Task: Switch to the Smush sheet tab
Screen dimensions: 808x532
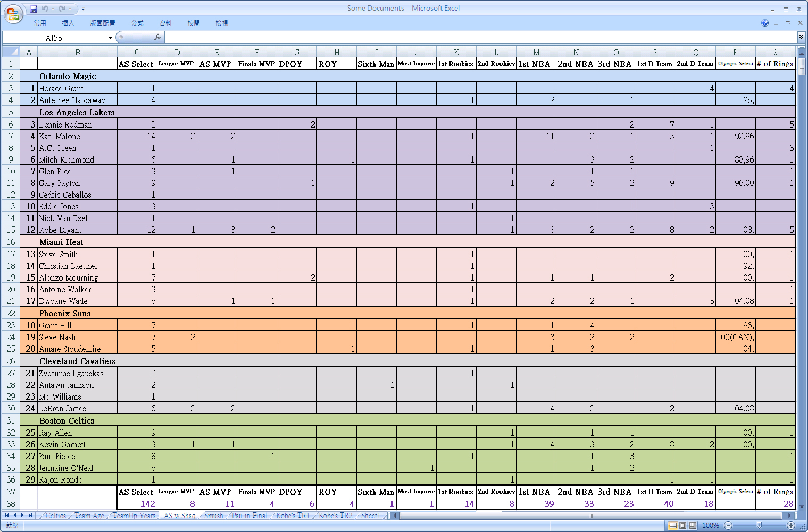Action: point(214,516)
